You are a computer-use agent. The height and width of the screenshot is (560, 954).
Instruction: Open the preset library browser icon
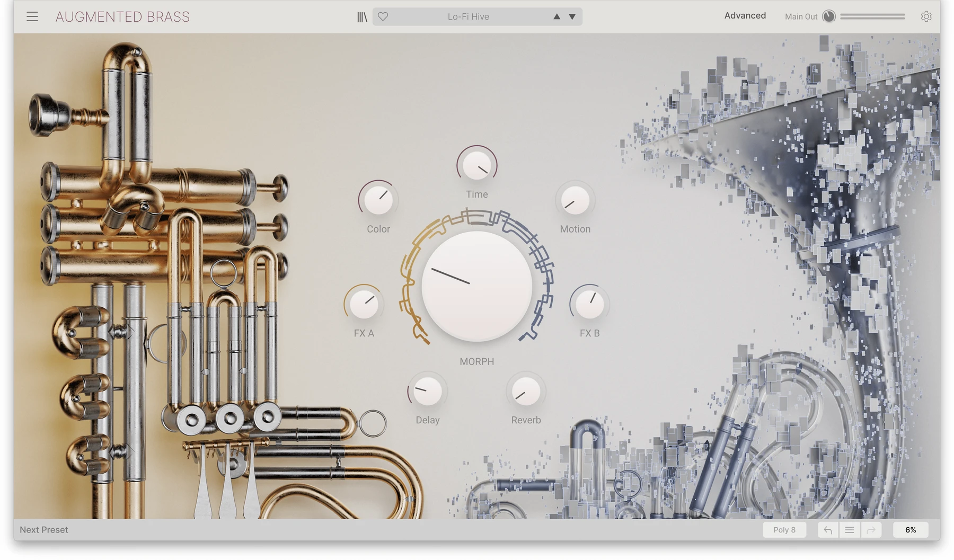click(362, 17)
